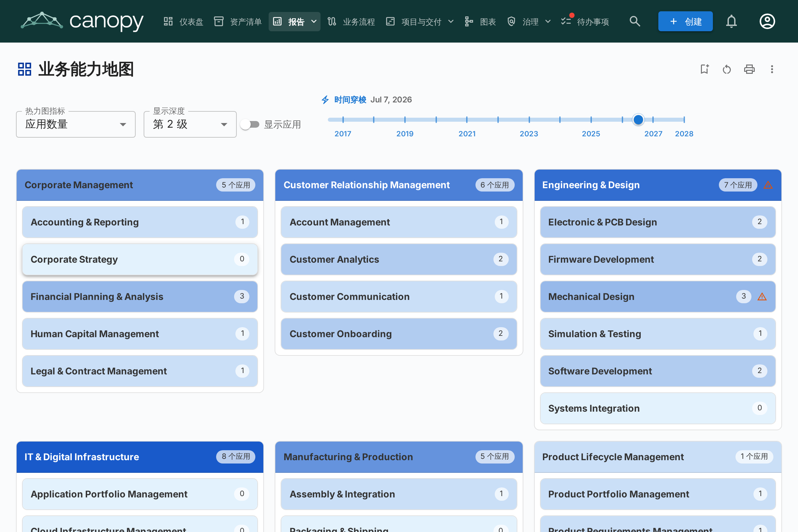The image size is (798, 532).
Task: Select the Customer Analytics capability
Action: (399, 259)
